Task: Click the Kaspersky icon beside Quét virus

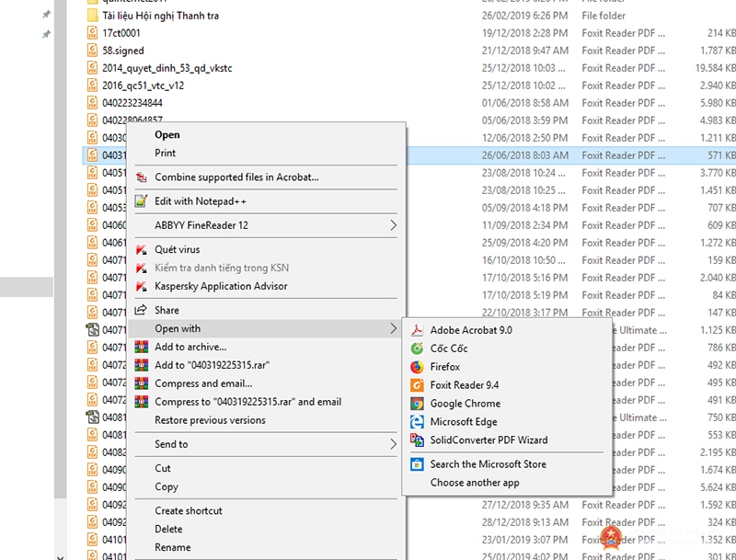Action: [142, 249]
